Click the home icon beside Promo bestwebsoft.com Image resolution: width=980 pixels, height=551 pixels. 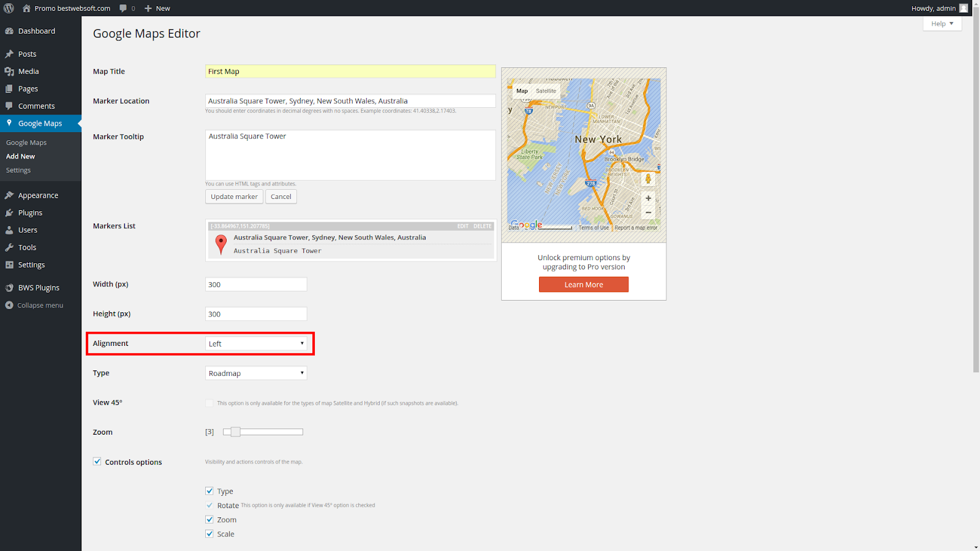click(x=26, y=8)
